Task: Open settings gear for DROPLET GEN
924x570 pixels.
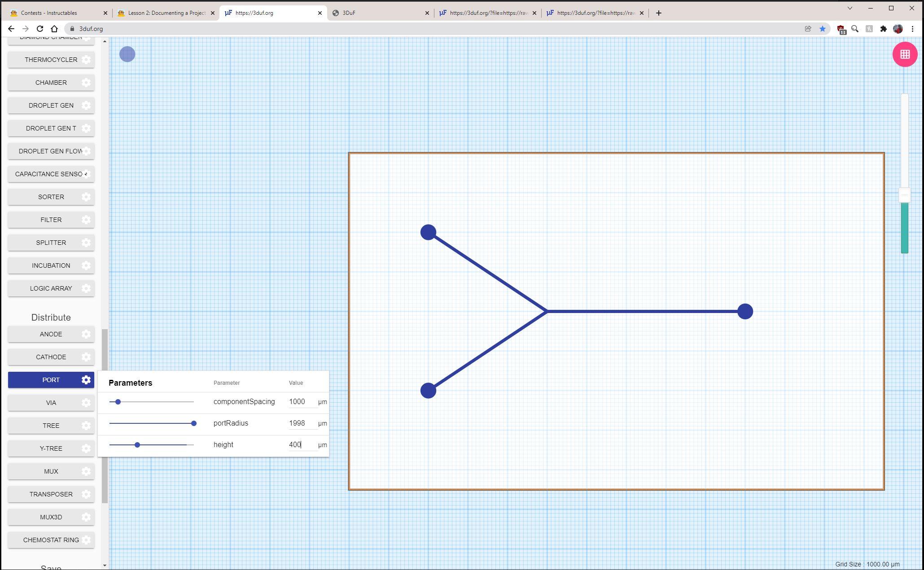Action: [86, 105]
